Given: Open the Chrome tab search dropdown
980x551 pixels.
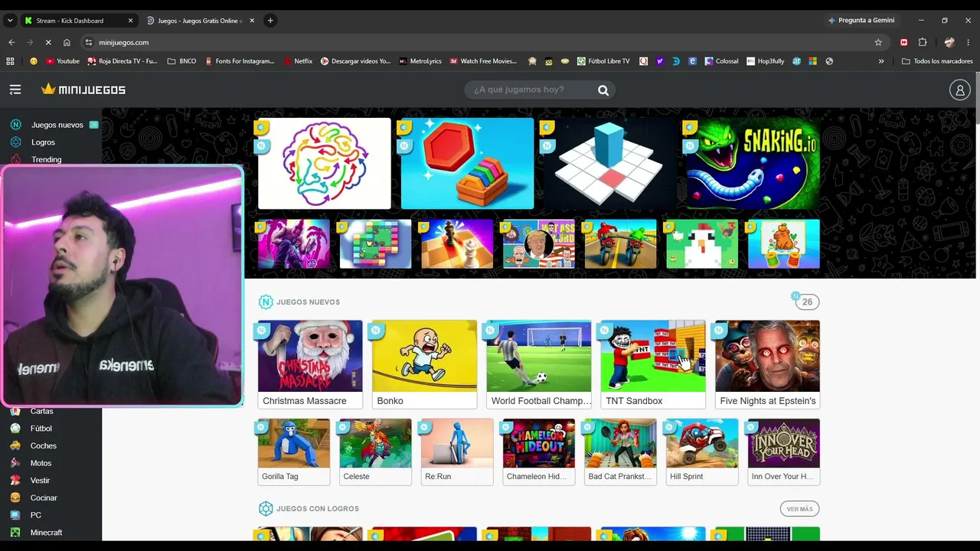Looking at the screenshot, I should pos(10,21).
